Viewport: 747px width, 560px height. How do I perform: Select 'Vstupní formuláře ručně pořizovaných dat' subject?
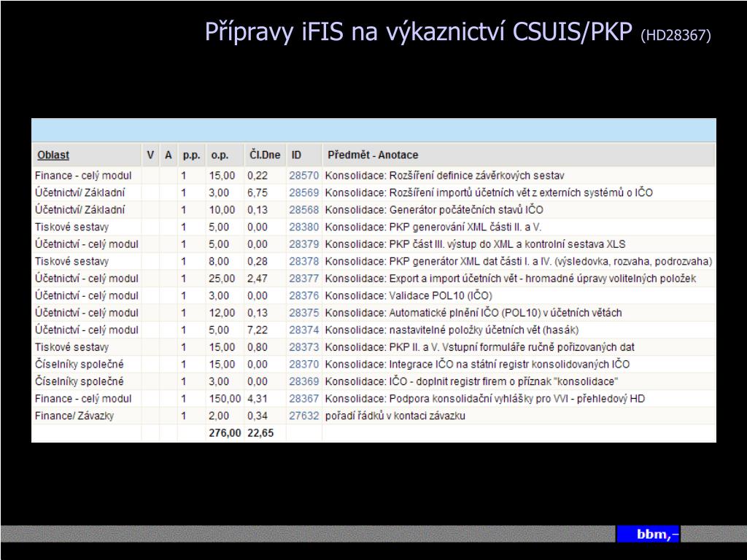[539, 347]
